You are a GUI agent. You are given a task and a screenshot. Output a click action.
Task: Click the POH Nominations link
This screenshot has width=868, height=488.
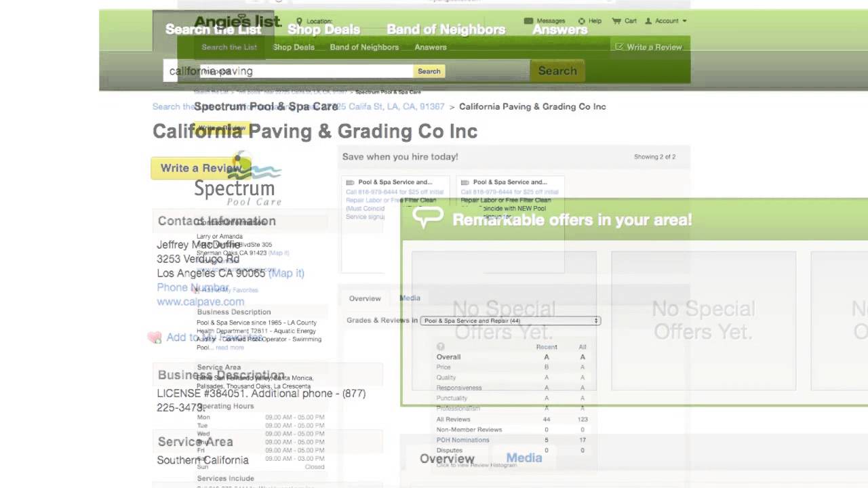462,440
